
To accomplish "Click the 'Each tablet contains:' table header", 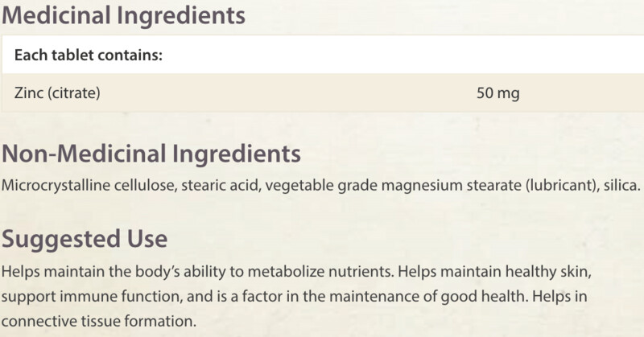I will click(89, 55).
